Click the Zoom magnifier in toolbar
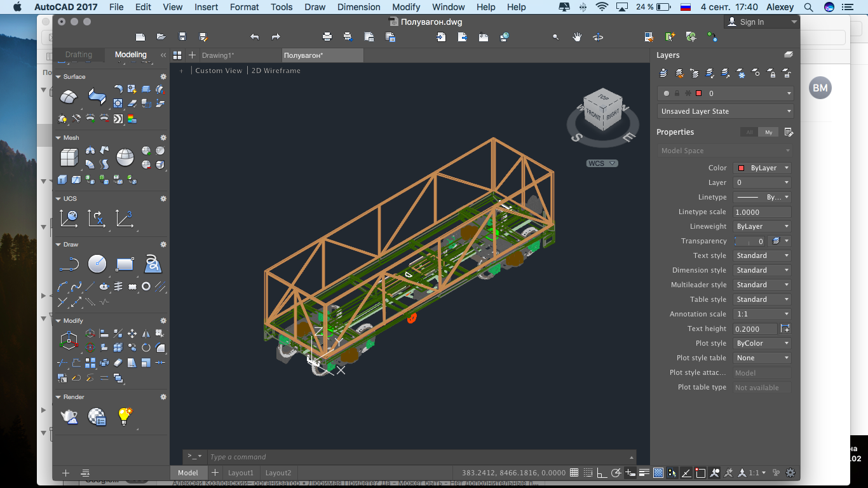The width and height of the screenshot is (868, 488). click(556, 37)
